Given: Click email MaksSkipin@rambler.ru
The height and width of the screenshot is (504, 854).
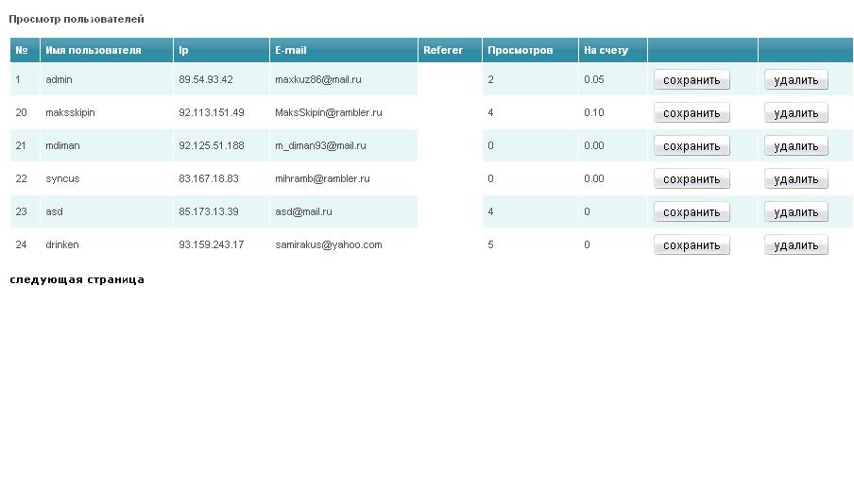Looking at the screenshot, I should click(x=329, y=112).
